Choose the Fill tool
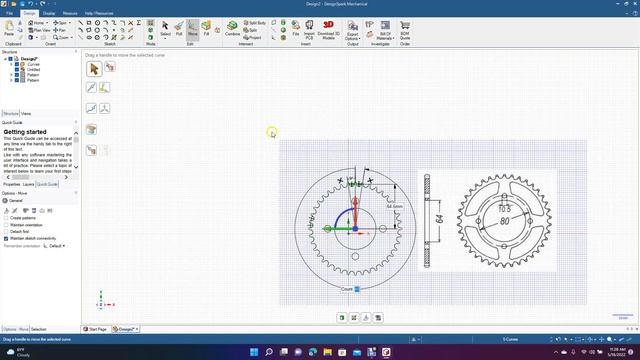 click(207, 29)
